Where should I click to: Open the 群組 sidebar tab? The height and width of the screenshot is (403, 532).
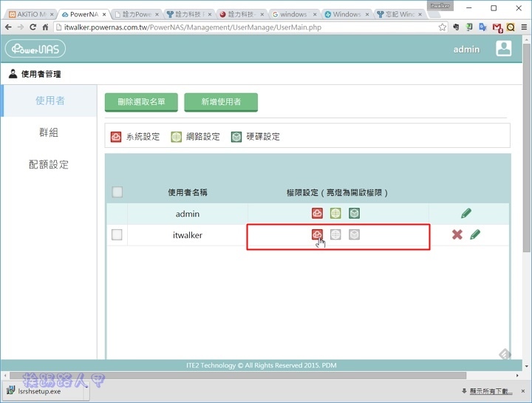tap(49, 132)
